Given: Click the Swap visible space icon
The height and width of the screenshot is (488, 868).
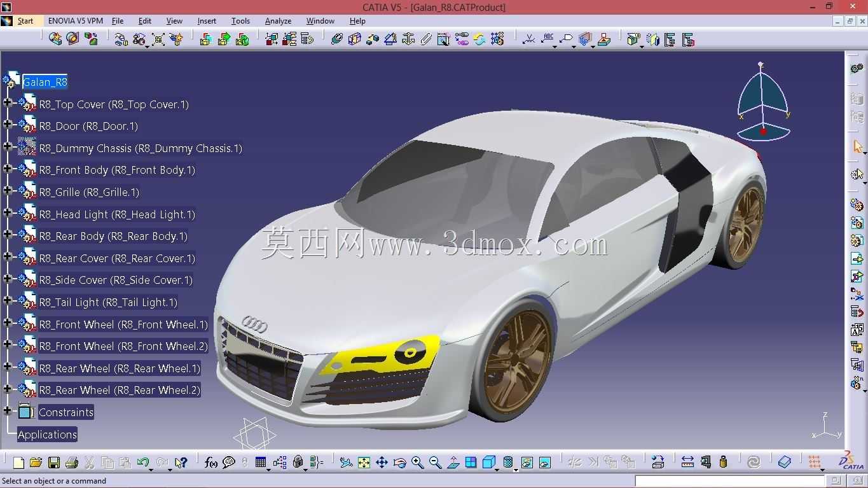Looking at the screenshot, I should (x=545, y=463).
